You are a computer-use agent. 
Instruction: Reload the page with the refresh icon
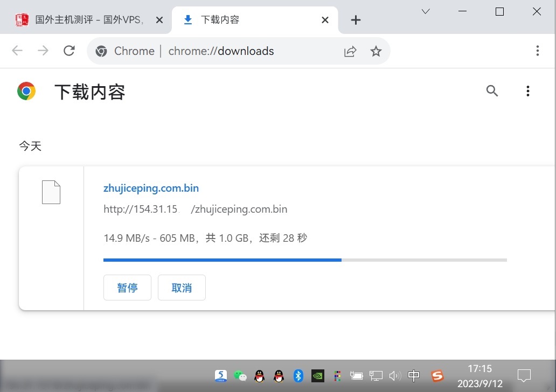[69, 51]
